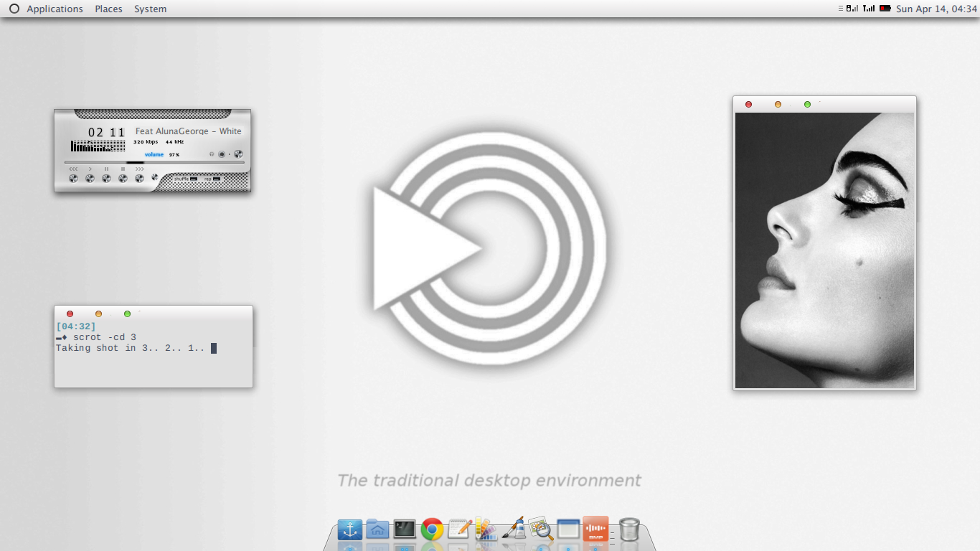Screen dimensions: 980x551
Task: Maximize image viewer window with green button
Action: point(807,104)
